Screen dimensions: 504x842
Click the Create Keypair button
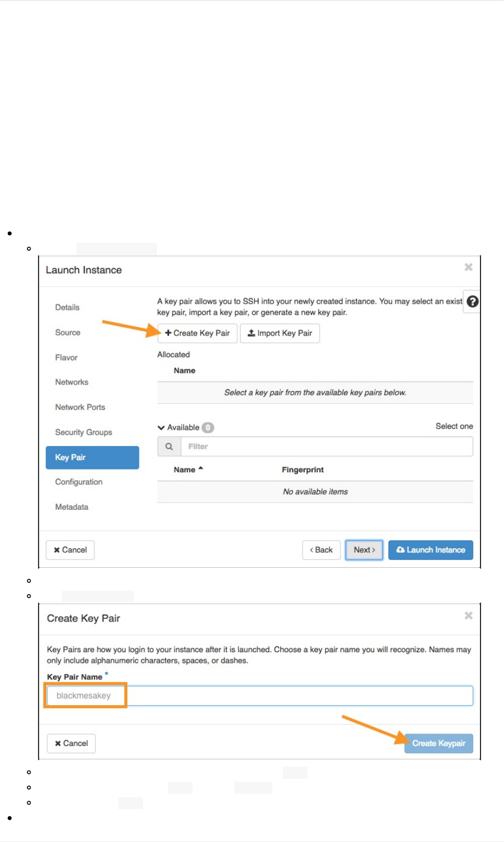pos(439,744)
